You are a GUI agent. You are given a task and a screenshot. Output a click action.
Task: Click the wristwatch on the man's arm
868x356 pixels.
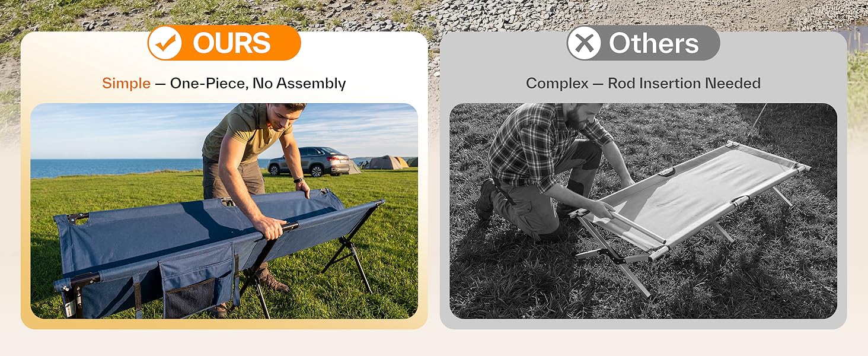299,180
